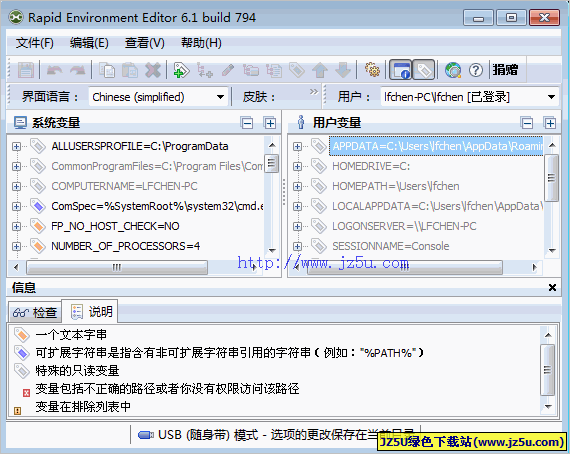
Task: Collapse all in 系统变量 panel
Action: pos(247,123)
